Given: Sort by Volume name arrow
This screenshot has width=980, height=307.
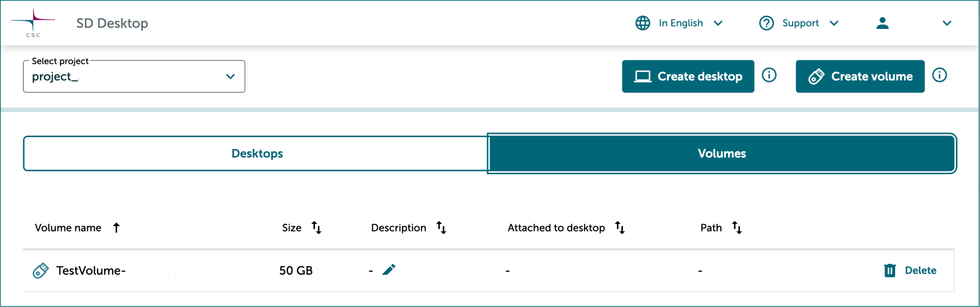Looking at the screenshot, I should pos(116,228).
